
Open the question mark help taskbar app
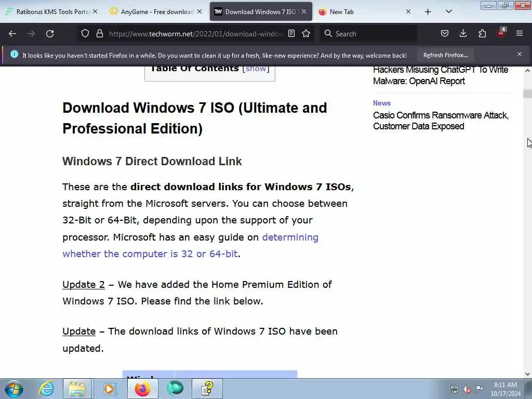207,389
